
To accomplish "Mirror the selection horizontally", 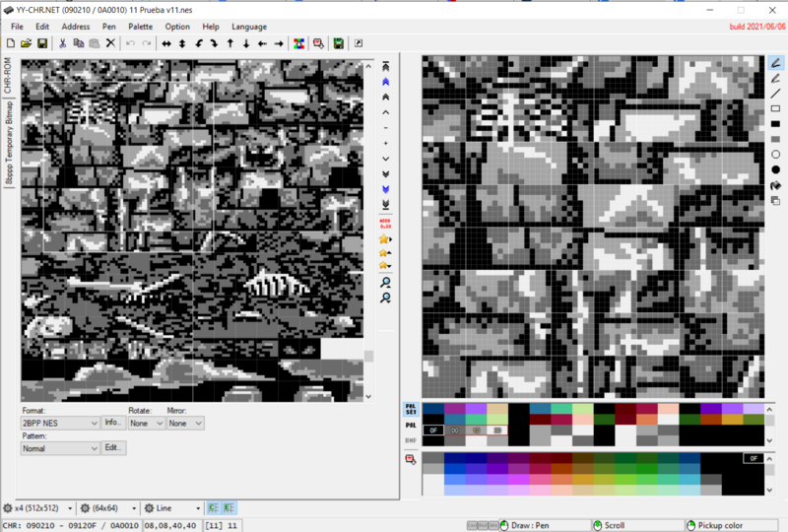I will pyautogui.click(x=166, y=43).
